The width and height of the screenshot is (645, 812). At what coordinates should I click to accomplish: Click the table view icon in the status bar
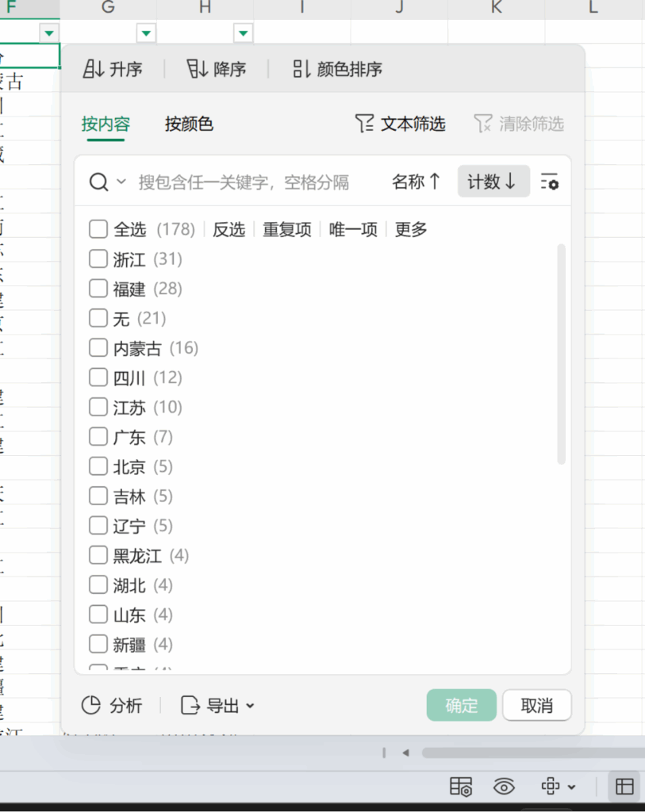[624, 787]
